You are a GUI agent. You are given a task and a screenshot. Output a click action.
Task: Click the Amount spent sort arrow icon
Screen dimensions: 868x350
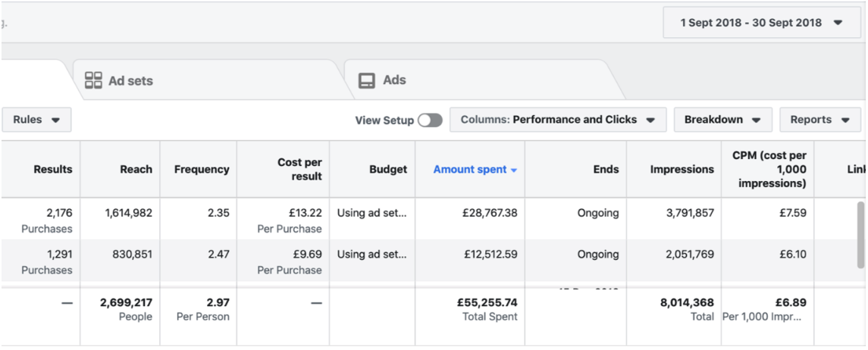514,170
